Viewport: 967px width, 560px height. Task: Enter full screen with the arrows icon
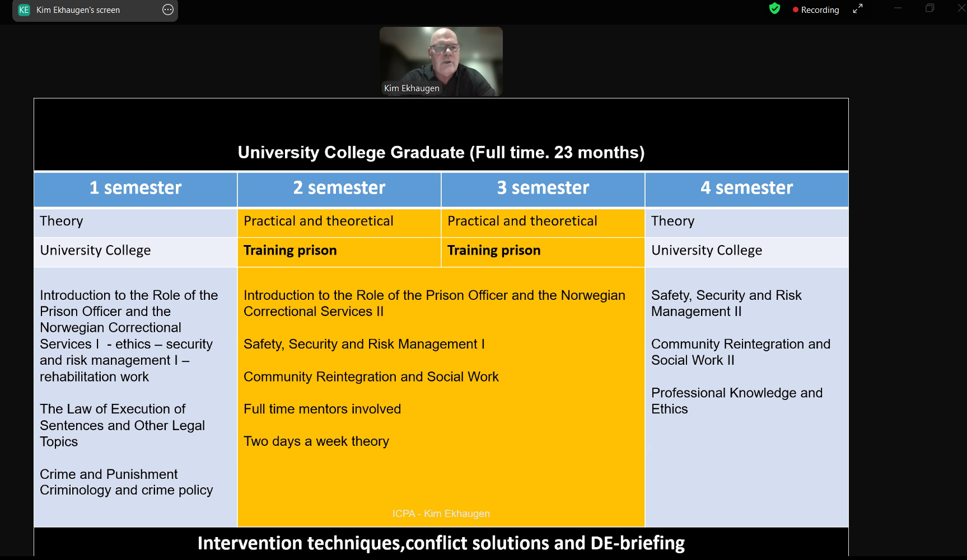tap(858, 9)
